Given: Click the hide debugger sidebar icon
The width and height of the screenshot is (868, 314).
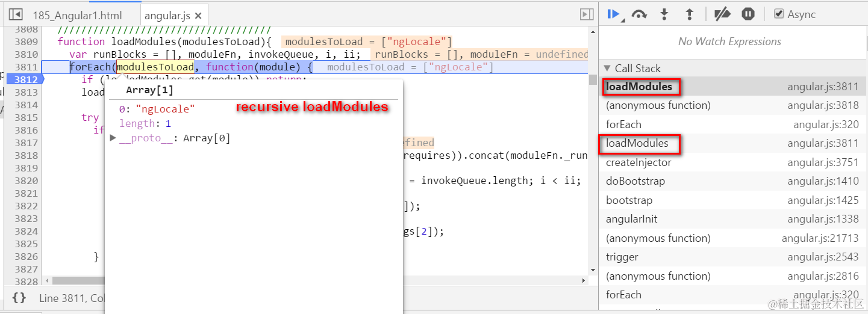Looking at the screenshot, I should [x=585, y=14].
